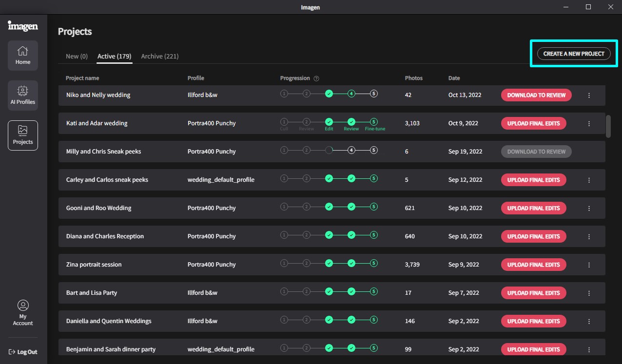The height and width of the screenshot is (364, 622).
Task: Click Download to Review for Niko and Nelly
Action: 536,95
